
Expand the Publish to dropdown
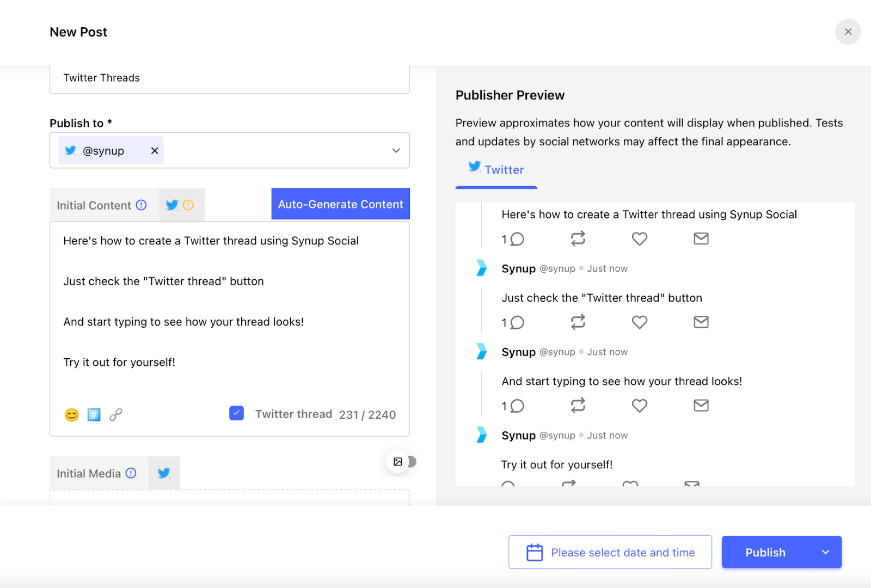click(x=396, y=151)
